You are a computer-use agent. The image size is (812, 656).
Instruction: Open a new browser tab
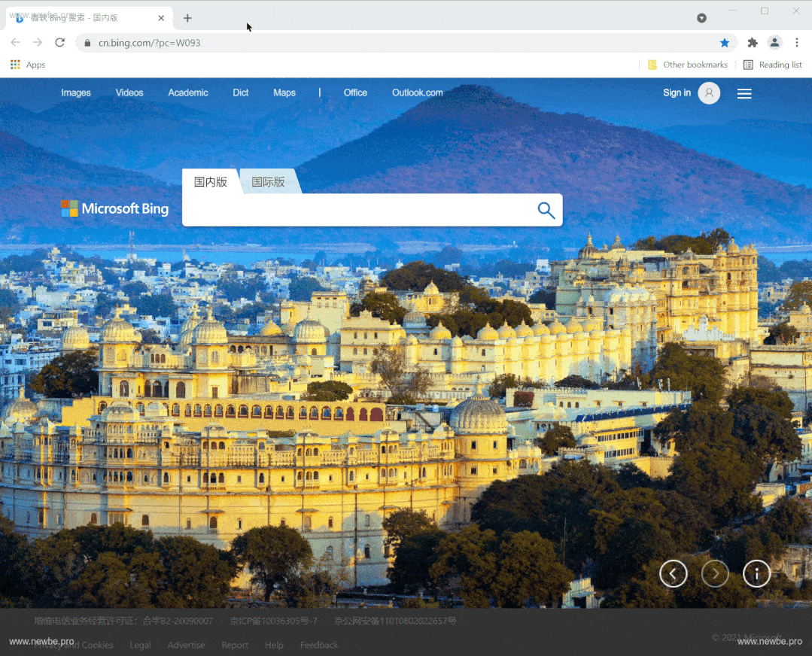[x=187, y=18]
